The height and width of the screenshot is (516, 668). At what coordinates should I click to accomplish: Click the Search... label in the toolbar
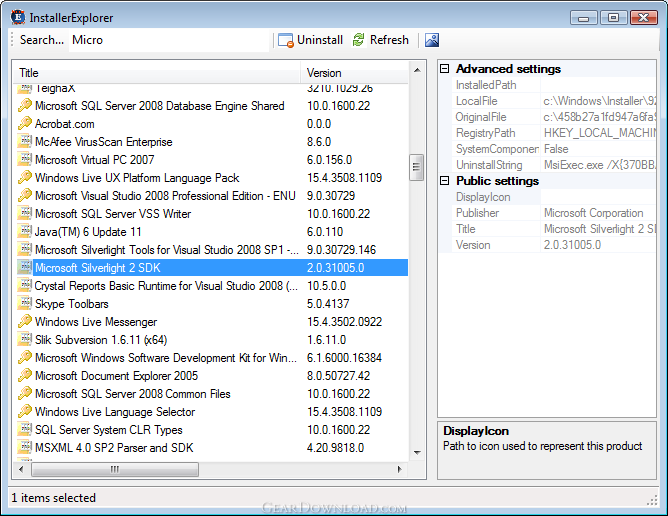coord(42,40)
